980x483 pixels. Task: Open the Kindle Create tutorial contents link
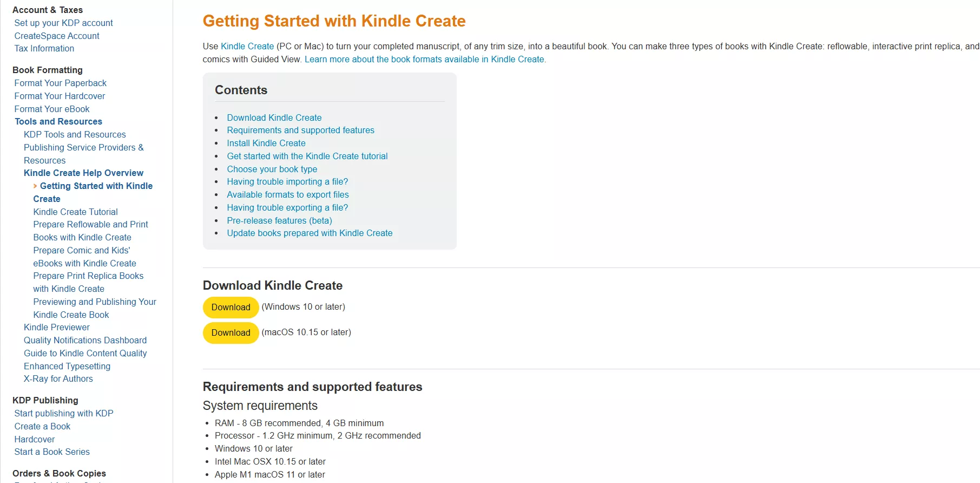click(307, 156)
